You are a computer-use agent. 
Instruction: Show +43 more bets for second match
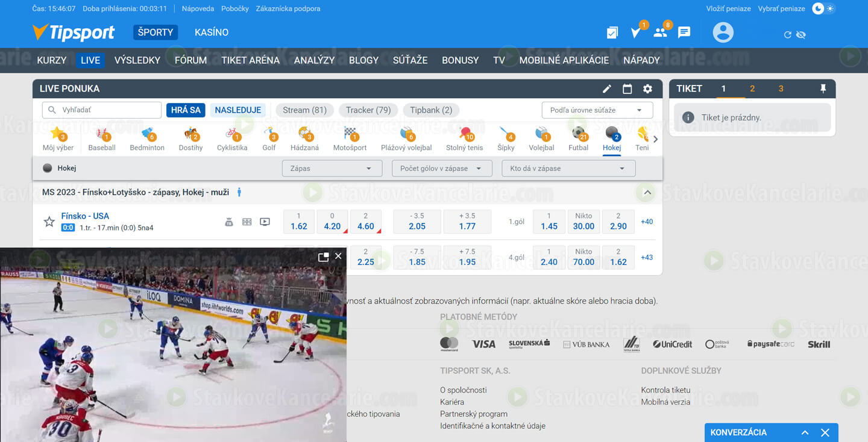[x=647, y=257]
